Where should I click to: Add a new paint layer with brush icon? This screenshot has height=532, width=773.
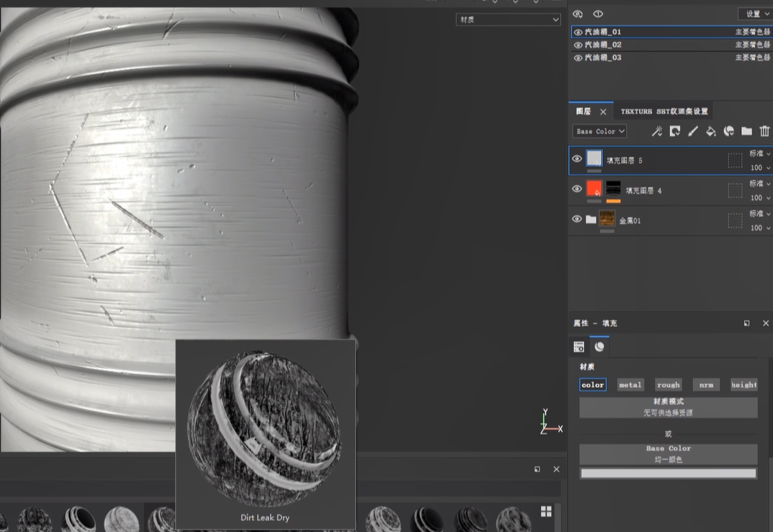coord(693,131)
